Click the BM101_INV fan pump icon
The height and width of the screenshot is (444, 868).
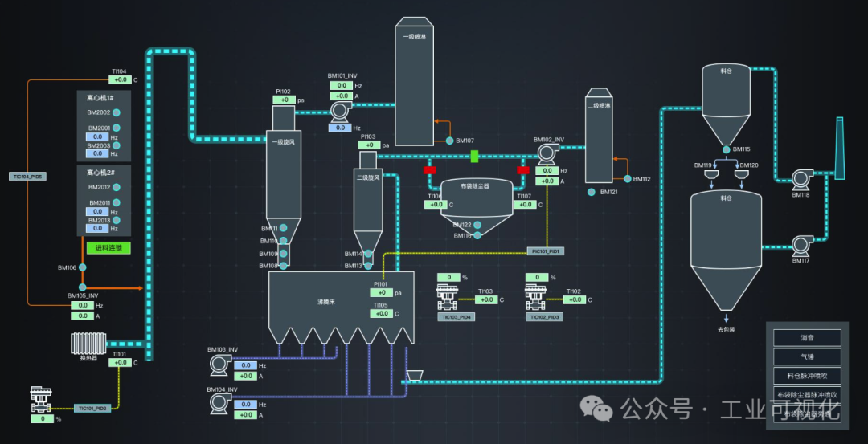coord(339,112)
